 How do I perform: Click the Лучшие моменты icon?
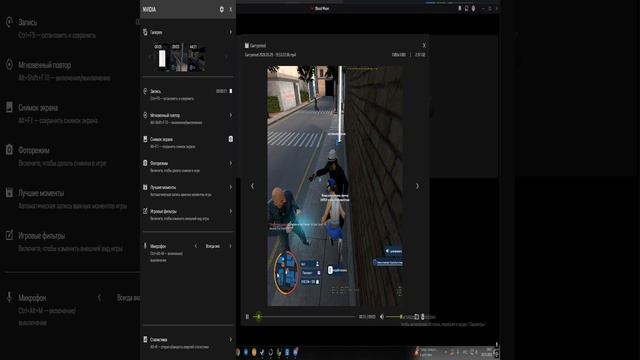tap(145, 187)
